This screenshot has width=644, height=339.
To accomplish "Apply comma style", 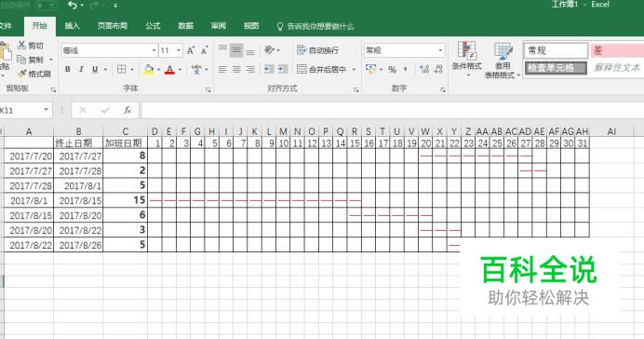I will pos(406,70).
